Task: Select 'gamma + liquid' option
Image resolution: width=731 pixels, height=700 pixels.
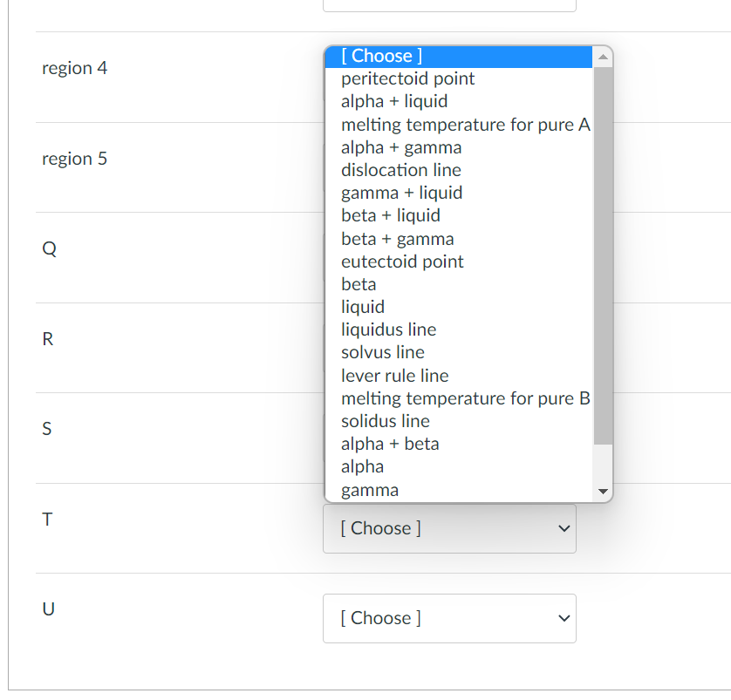Action: coord(401,193)
